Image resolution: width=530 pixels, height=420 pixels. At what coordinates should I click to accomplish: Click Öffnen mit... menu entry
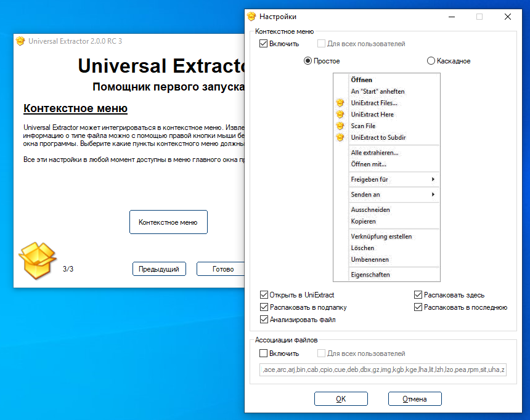pos(369,164)
